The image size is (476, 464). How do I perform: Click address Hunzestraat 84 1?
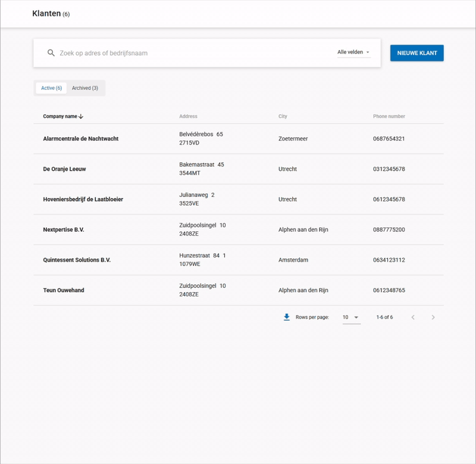(202, 256)
